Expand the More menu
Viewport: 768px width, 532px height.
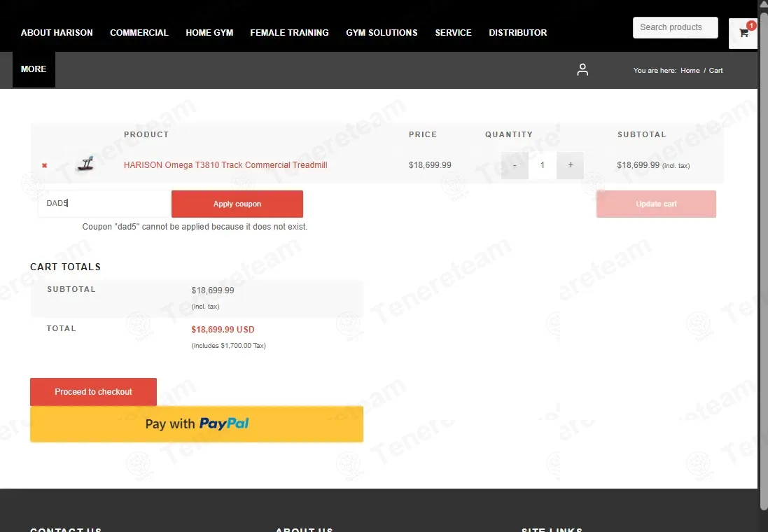(x=34, y=69)
